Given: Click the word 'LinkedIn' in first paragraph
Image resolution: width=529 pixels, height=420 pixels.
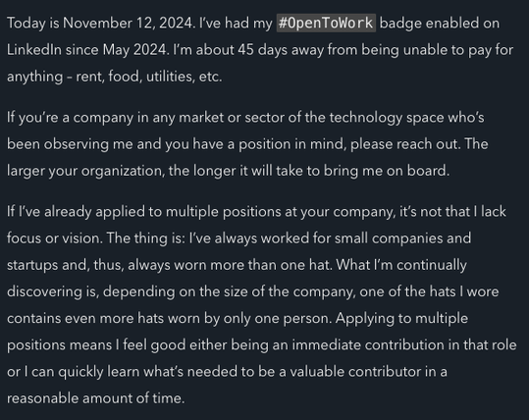Looking at the screenshot, I should (34, 50).
